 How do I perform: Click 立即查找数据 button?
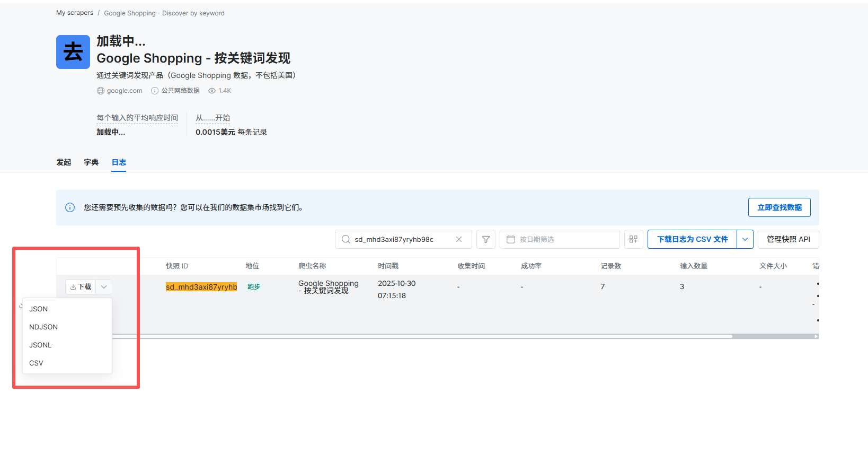coord(780,207)
